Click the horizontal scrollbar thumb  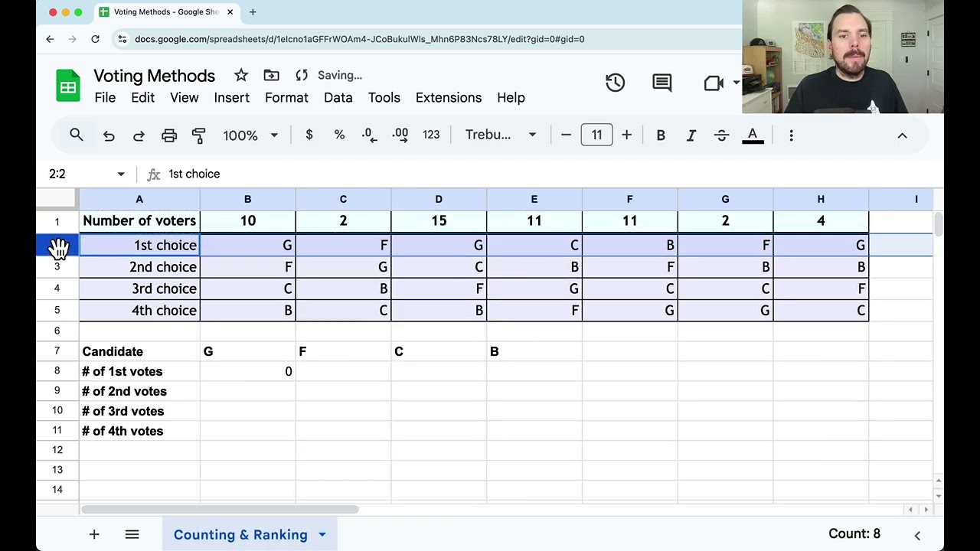[x=220, y=510]
